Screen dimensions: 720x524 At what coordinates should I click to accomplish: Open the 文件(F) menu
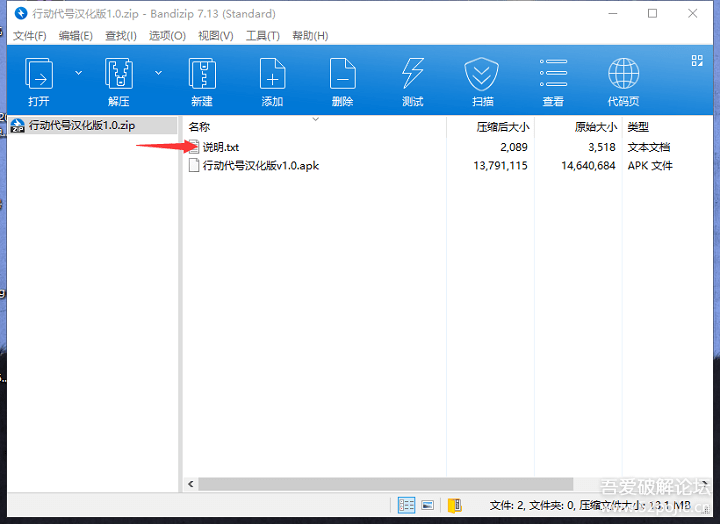(x=29, y=36)
